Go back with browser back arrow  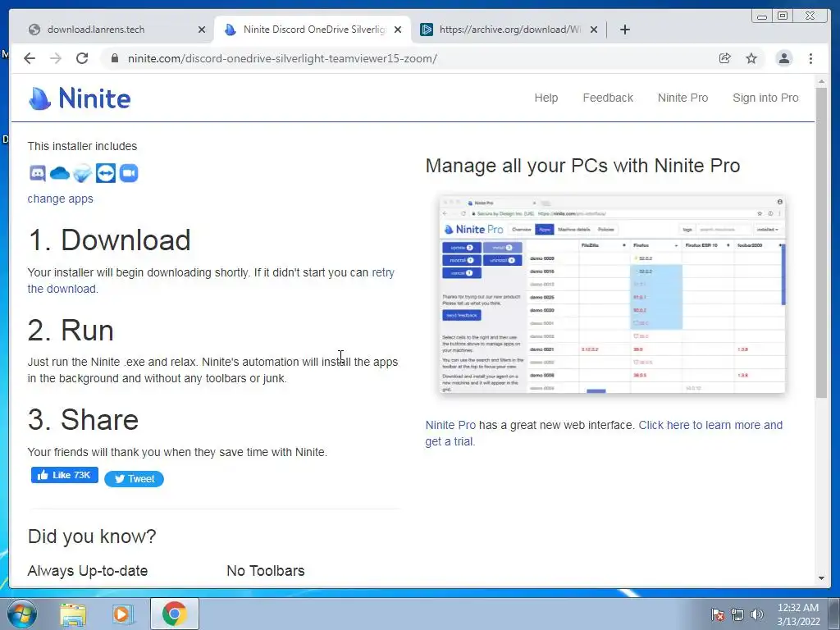30,58
